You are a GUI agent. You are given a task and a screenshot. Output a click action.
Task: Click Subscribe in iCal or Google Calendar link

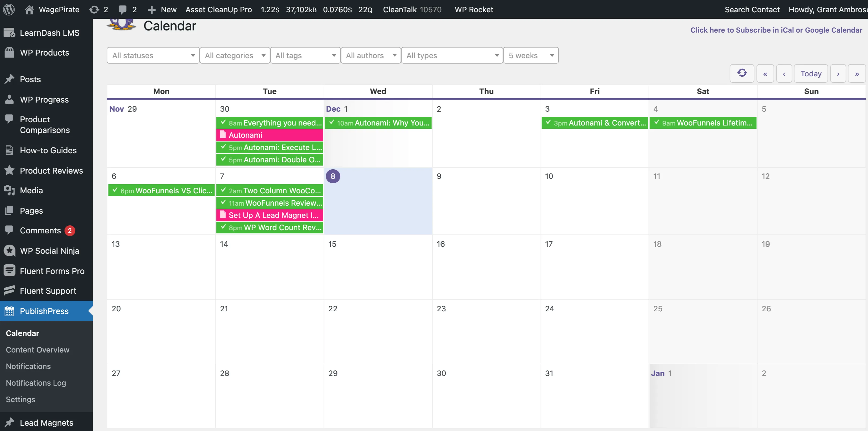pyautogui.click(x=776, y=30)
